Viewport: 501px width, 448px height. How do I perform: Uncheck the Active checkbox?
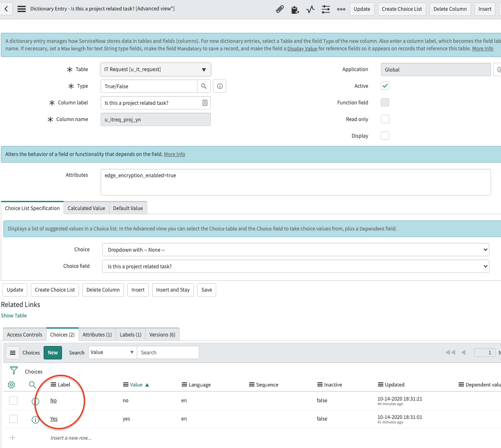pyautogui.click(x=385, y=86)
